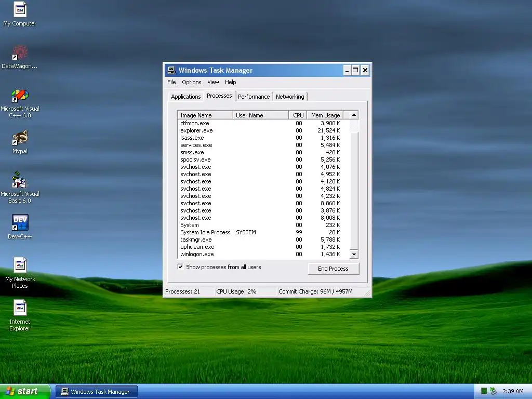Viewport: 532px width, 399px height.
Task: Launch the Dev-C++ desktop icon
Action: point(20,227)
